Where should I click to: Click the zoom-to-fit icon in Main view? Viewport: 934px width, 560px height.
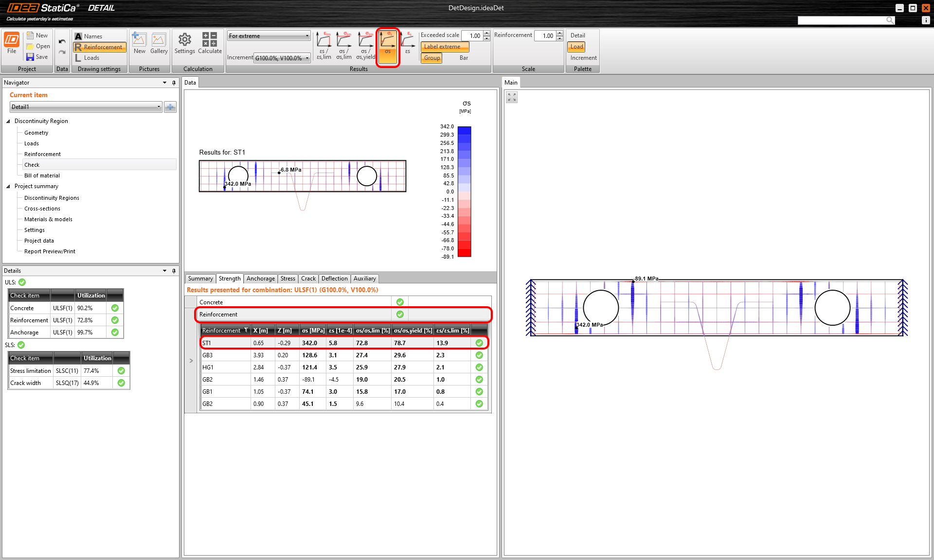[511, 97]
